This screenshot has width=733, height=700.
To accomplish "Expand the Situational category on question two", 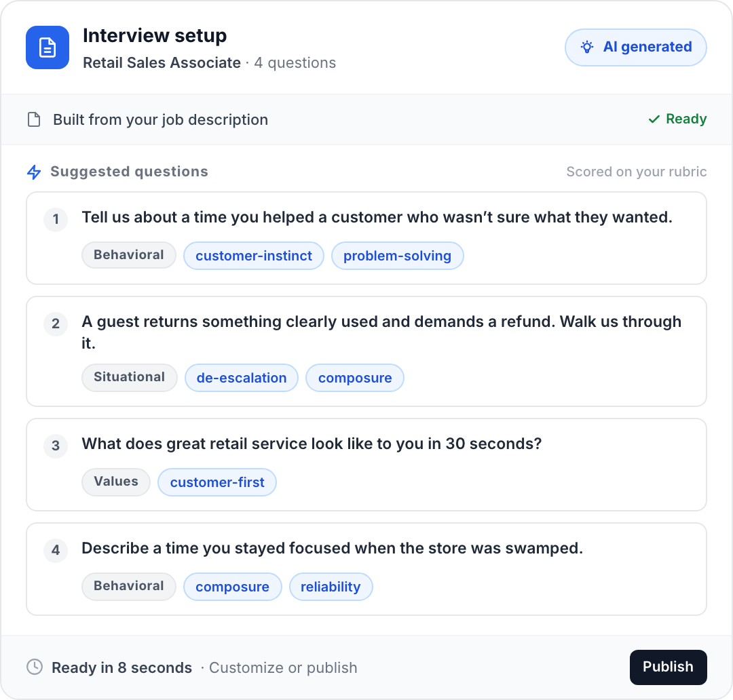I will pos(129,377).
